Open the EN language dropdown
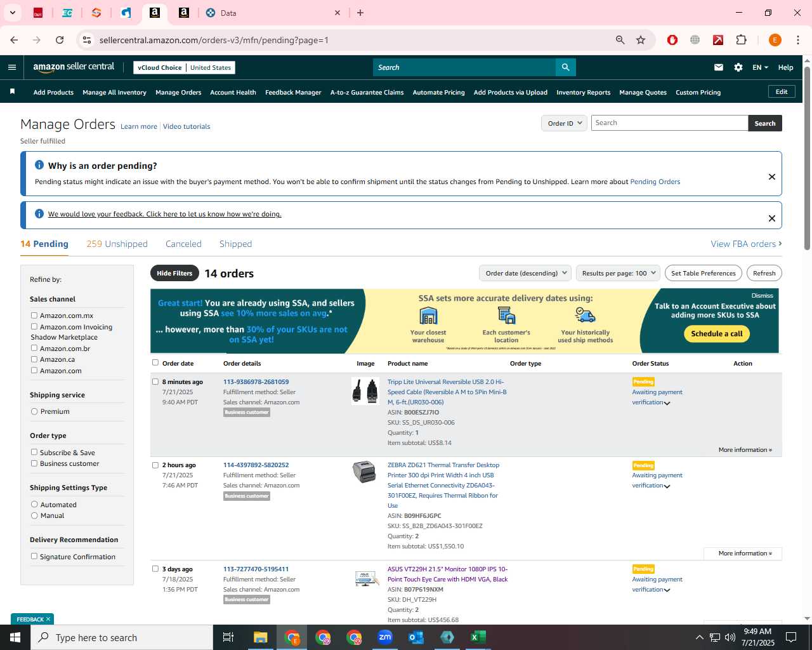This screenshot has width=812, height=650. coord(760,67)
